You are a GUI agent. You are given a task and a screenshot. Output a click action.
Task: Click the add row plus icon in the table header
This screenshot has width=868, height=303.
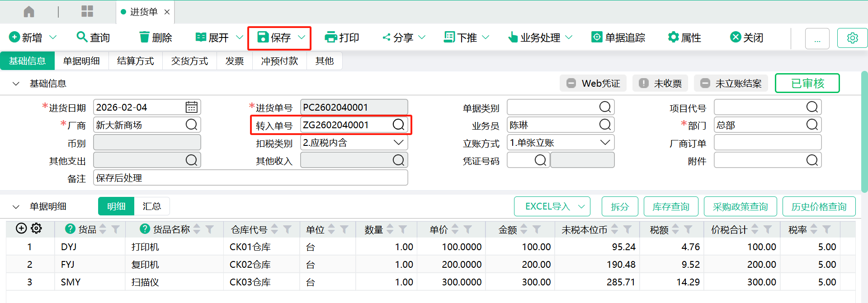click(21, 228)
